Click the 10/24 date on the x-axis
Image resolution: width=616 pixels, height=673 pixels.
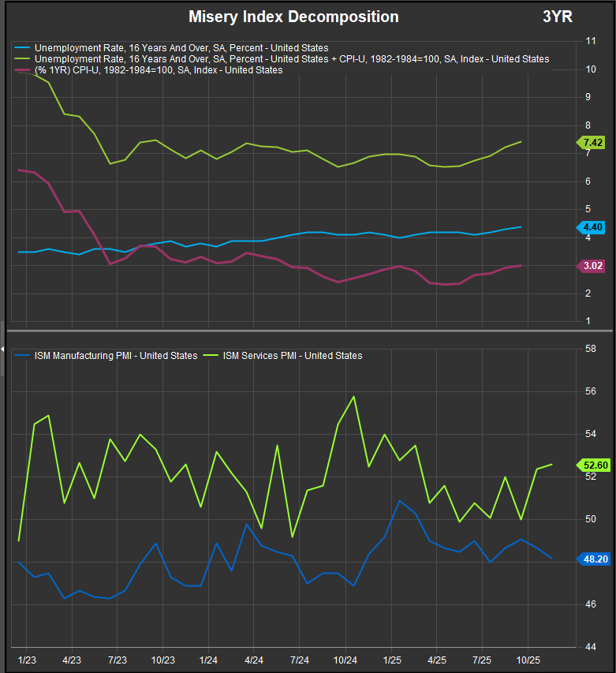click(x=346, y=658)
